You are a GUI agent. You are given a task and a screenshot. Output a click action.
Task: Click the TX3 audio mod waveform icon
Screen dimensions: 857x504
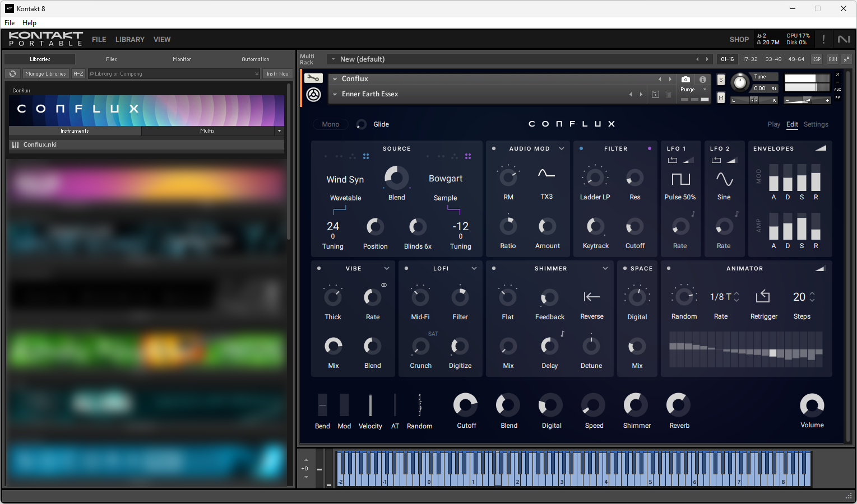[546, 174]
